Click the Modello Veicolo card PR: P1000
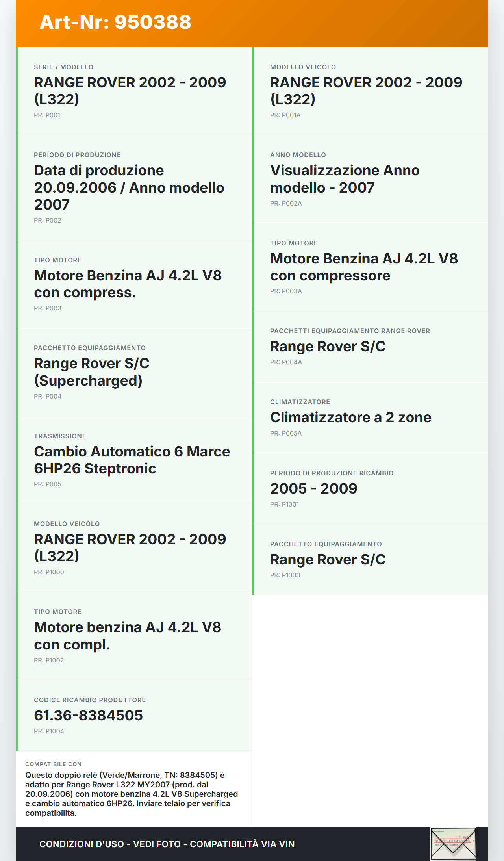This screenshot has height=861, width=504. [134, 548]
